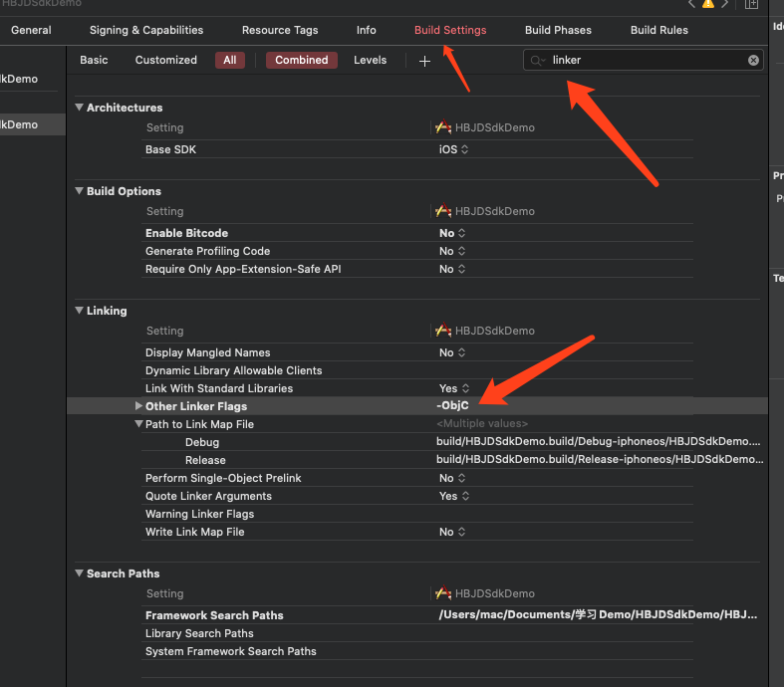Change the Generate Profiling Code value

452,251
